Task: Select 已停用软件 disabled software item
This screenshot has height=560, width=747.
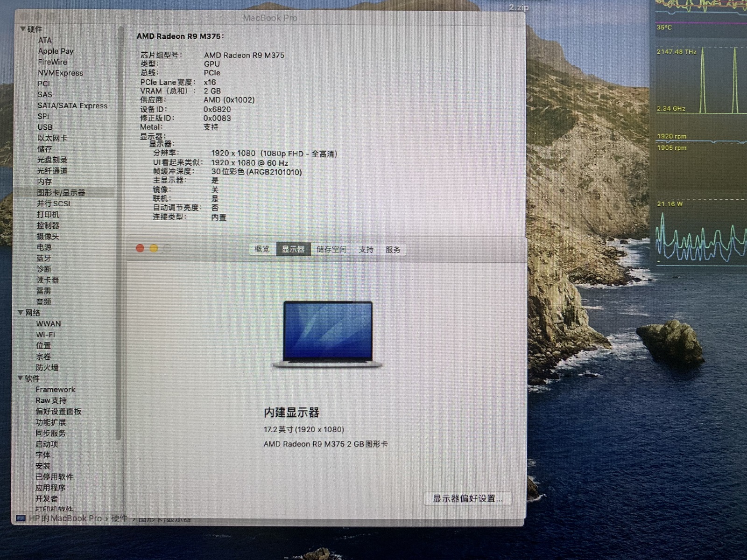Action: point(54,477)
